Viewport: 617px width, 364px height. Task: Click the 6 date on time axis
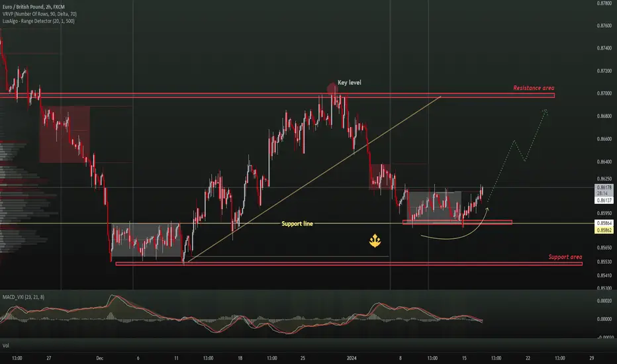tap(138, 358)
